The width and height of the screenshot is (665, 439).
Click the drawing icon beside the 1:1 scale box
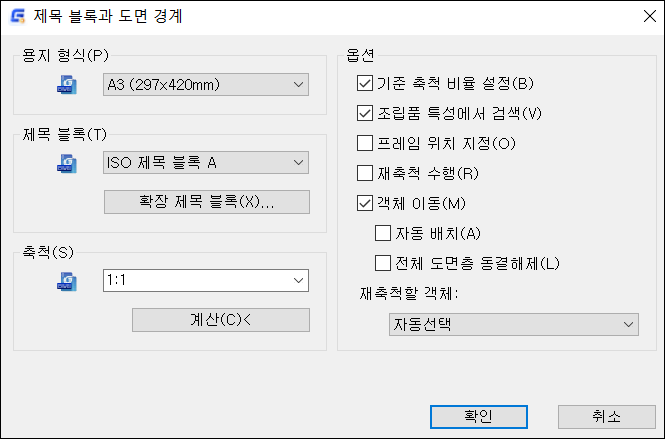(67, 281)
